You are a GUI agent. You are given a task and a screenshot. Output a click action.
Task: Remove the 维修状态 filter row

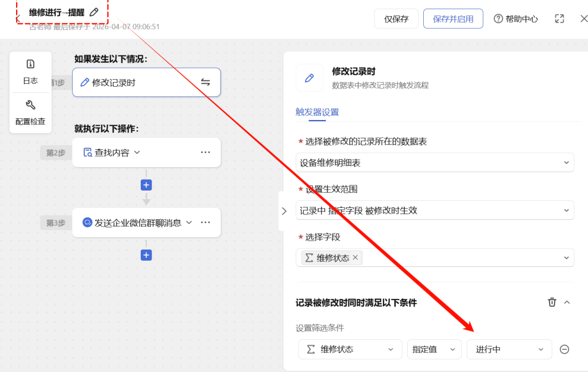click(564, 350)
